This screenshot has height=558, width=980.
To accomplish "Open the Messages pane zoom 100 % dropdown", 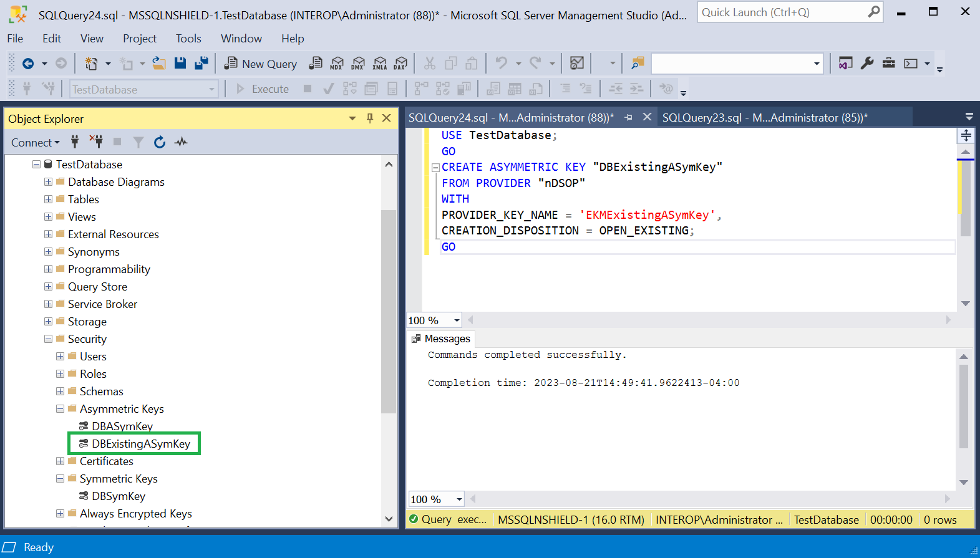I will (x=459, y=499).
